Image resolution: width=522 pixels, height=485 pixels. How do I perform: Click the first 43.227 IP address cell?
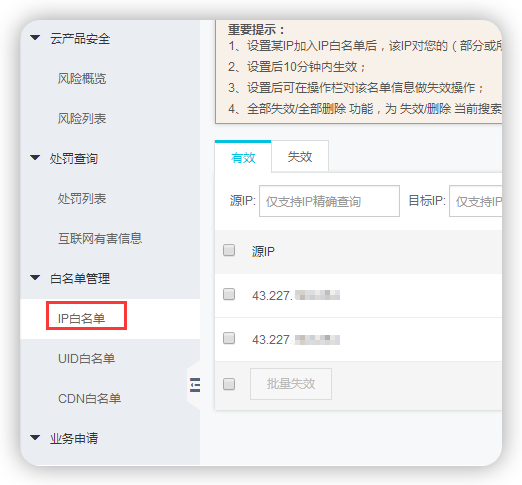(x=296, y=295)
